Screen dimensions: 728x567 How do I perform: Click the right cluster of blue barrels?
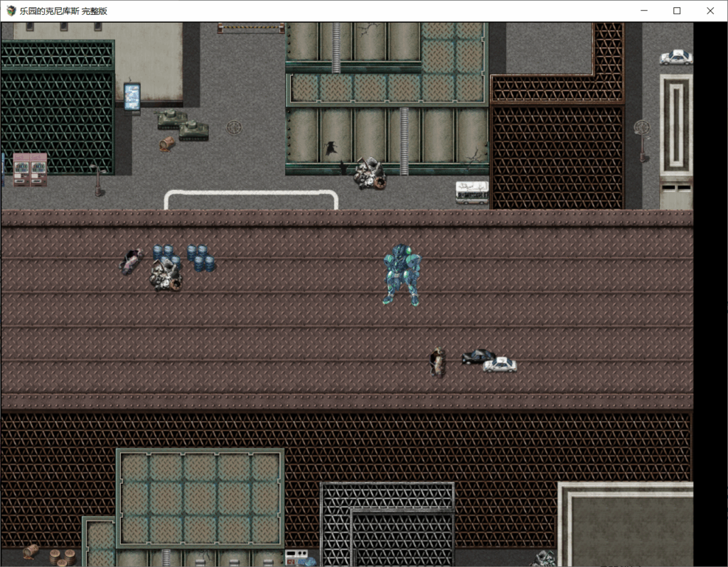click(200, 258)
